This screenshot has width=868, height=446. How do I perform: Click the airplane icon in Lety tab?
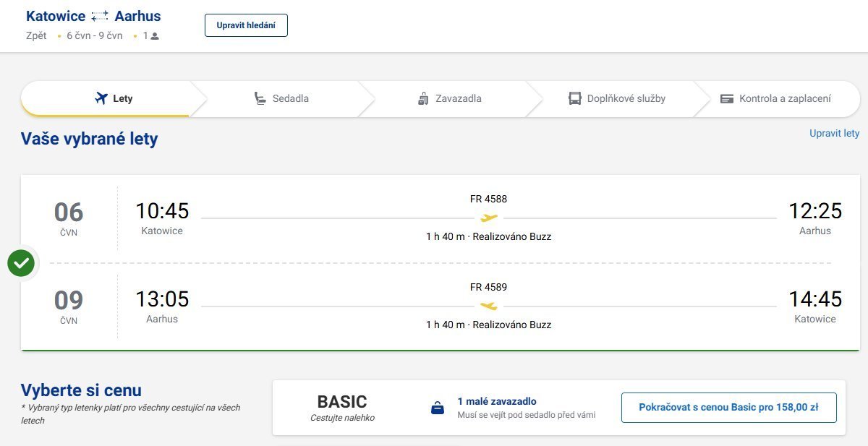click(101, 98)
